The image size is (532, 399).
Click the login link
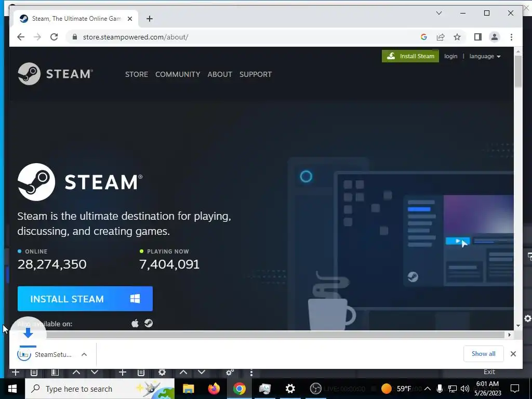(450, 56)
